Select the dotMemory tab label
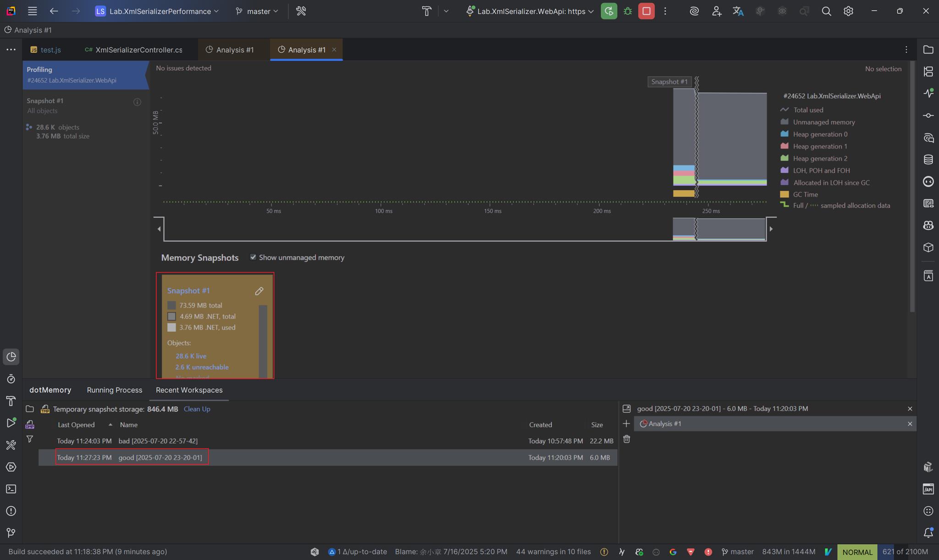 point(50,390)
